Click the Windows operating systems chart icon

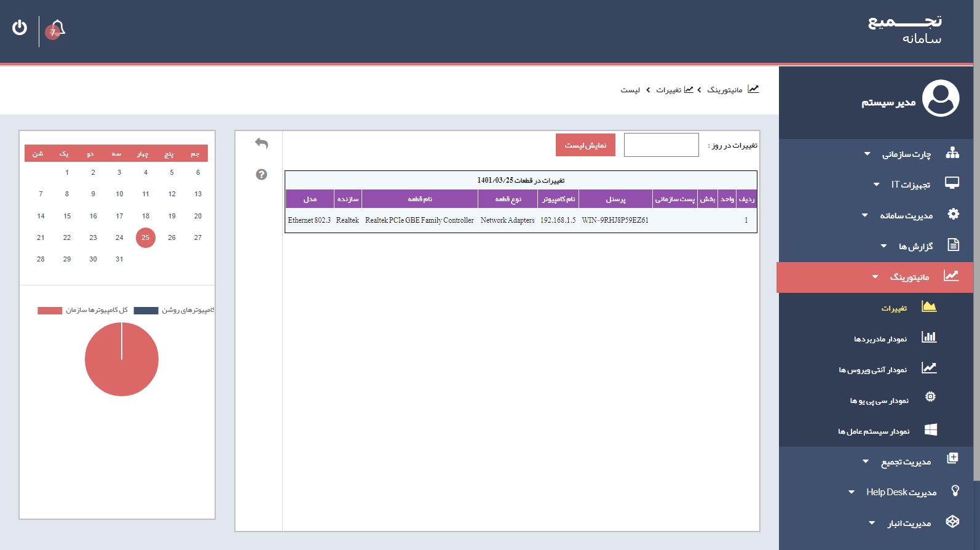pyautogui.click(x=930, y=429)
